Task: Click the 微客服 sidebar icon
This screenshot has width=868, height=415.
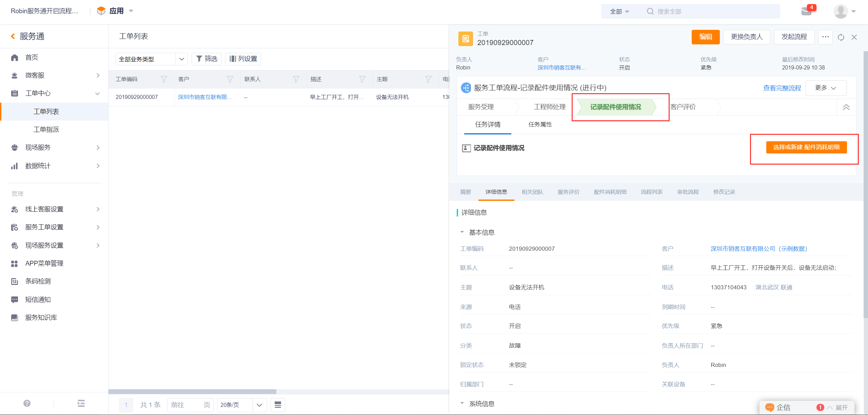Action: [x=15, y=76]
